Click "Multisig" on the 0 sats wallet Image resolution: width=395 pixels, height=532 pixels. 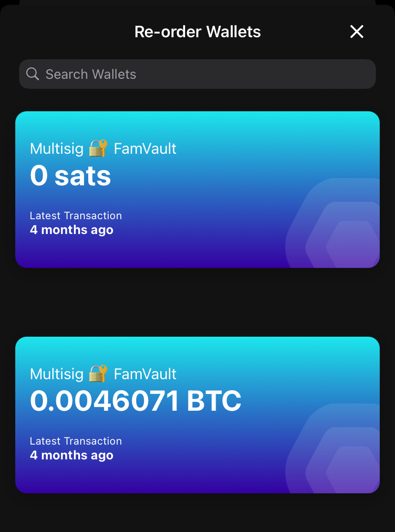click(x=57, y=149)
